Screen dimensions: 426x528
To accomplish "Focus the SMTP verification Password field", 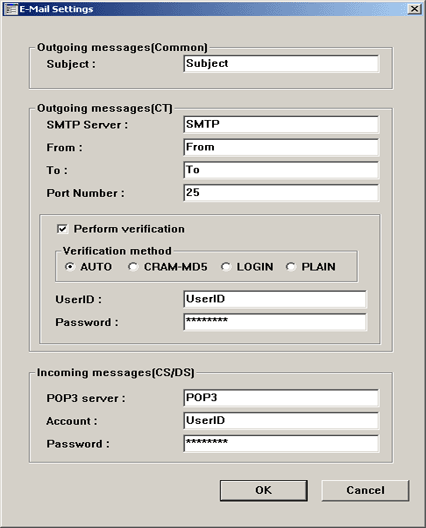I will [275, 322].
